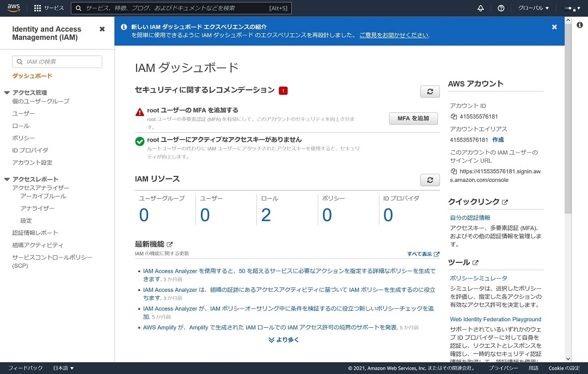
Task: Select ダッシュボード in the sidebar
Action: click(x=32, y=76)
